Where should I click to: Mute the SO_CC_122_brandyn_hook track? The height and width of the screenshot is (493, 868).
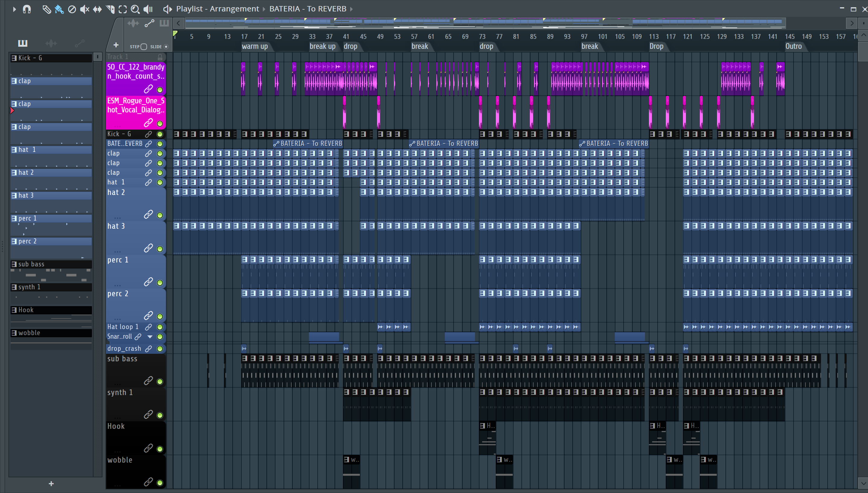160,90
